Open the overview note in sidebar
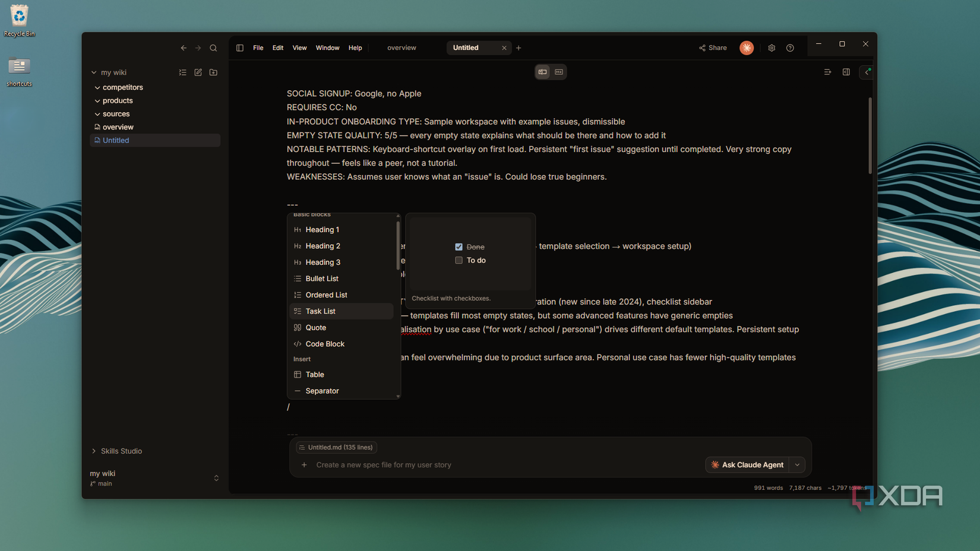 click(118, 127)
